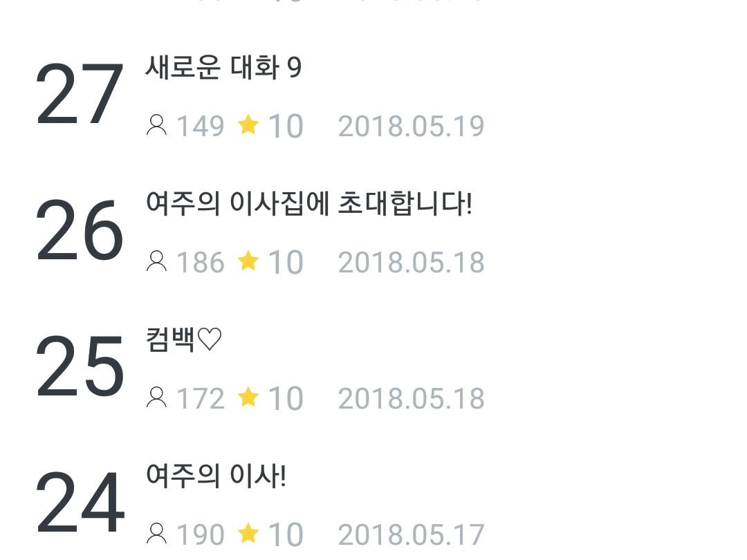This screenshot has height=560, width=747.
Task: Tap the star rating icon of episode 25
Action: pos(248,398)
